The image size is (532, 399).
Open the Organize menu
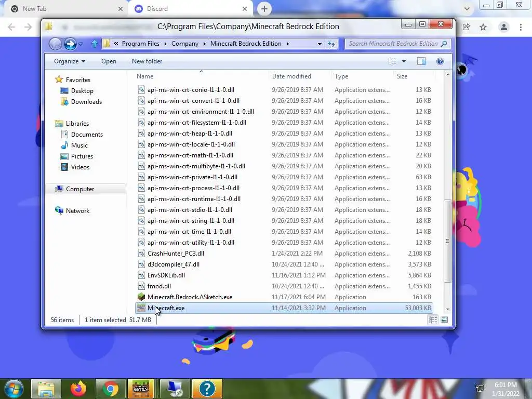pyautogui.click(x=70, y=61)
